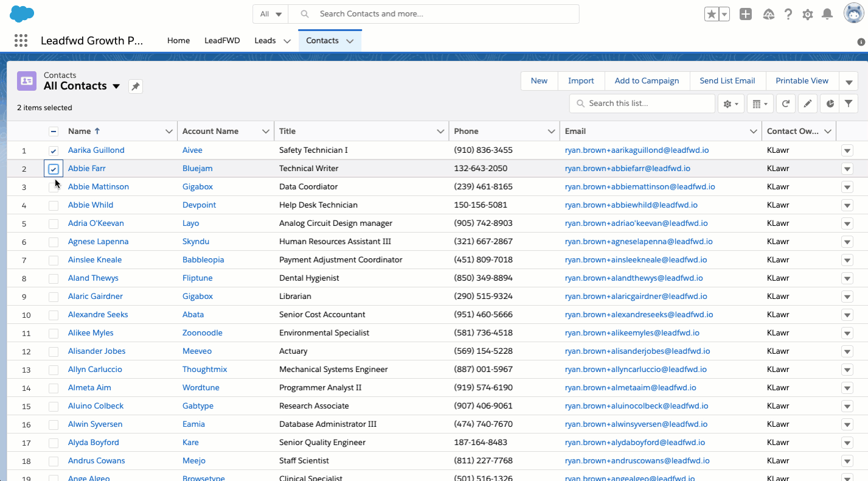This screenshot has width=868, height=481.
Task: Open more actions dropdown beside Printable View
Action: (849, 81)
